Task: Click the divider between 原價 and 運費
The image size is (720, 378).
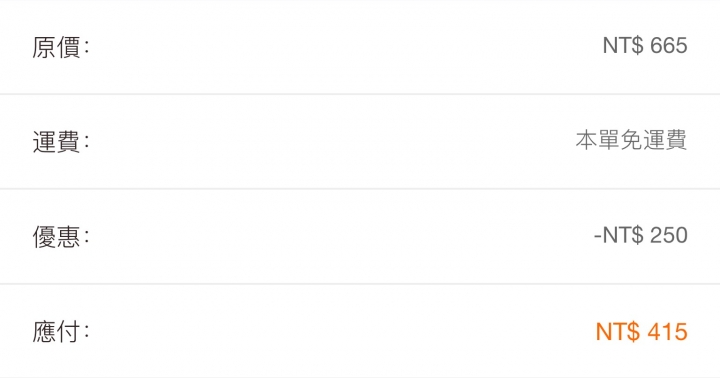Action: coord(360,94)
